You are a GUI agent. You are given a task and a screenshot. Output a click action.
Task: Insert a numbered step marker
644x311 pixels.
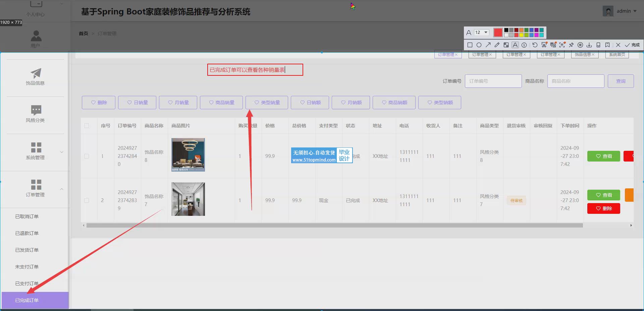524,45
